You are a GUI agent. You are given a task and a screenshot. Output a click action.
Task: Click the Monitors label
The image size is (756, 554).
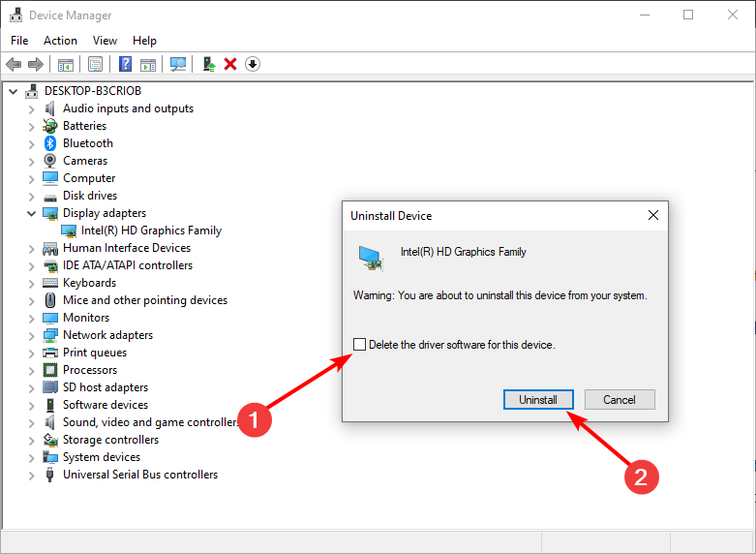tap(86, 318)
